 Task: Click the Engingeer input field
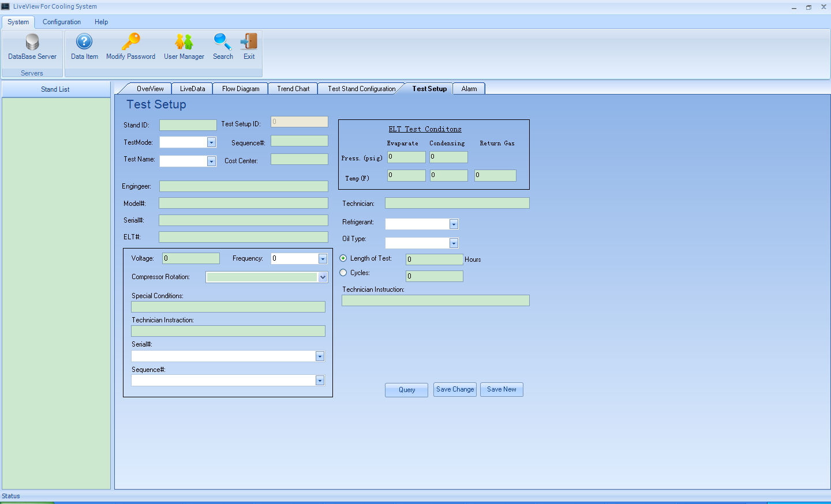(244, 186)
